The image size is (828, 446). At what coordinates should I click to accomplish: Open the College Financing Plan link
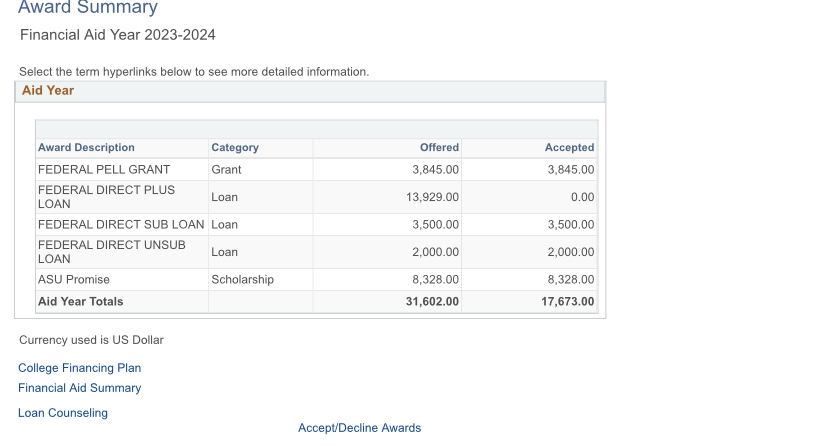tap(79, 368)
